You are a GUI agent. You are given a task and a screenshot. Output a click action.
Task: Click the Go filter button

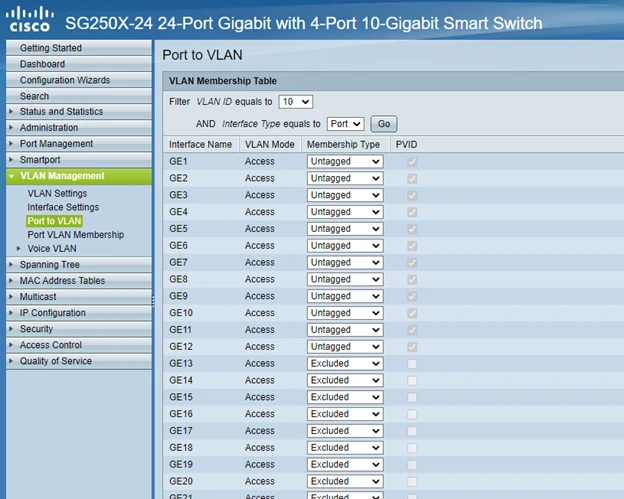[384, 124]
